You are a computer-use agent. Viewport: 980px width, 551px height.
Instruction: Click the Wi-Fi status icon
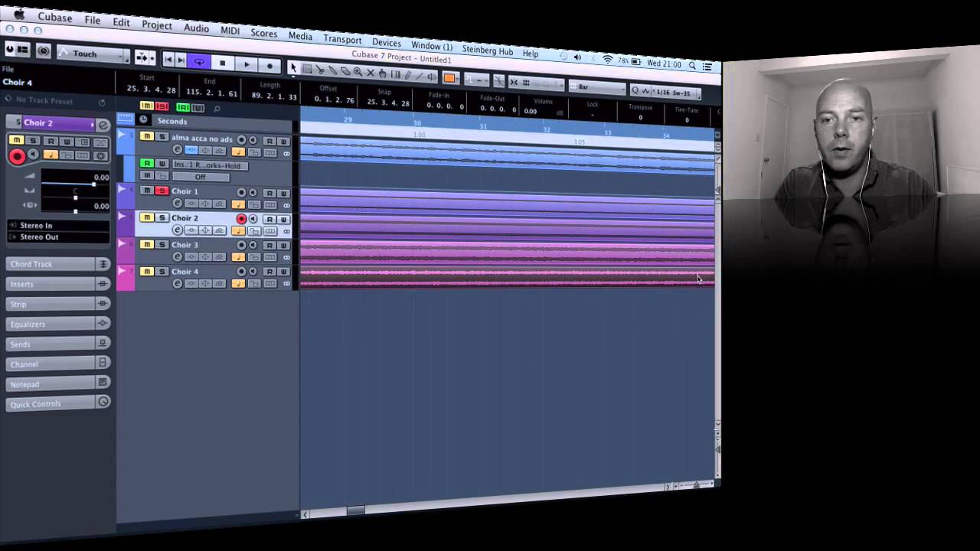tap(608, 59)
